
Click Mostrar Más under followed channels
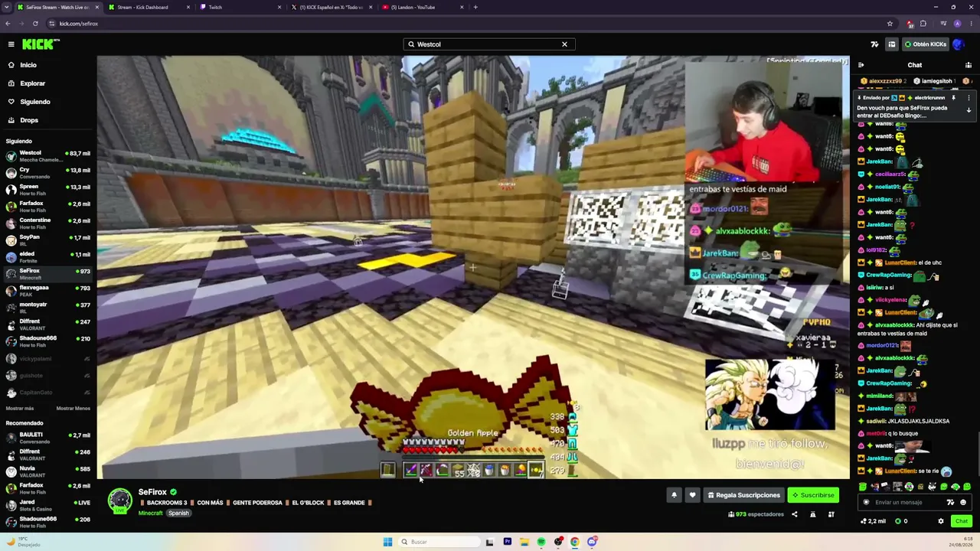(21, 409)
